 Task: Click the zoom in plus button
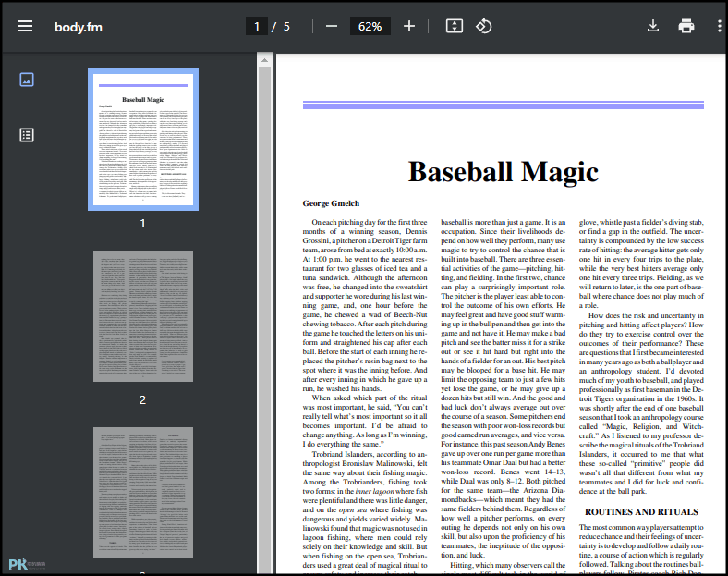[x=408, y=26]
